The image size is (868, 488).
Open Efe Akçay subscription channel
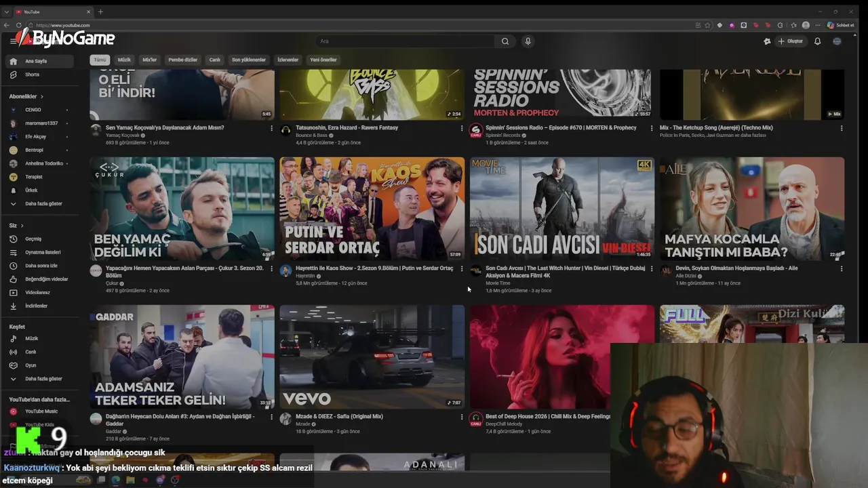(41, 136)
